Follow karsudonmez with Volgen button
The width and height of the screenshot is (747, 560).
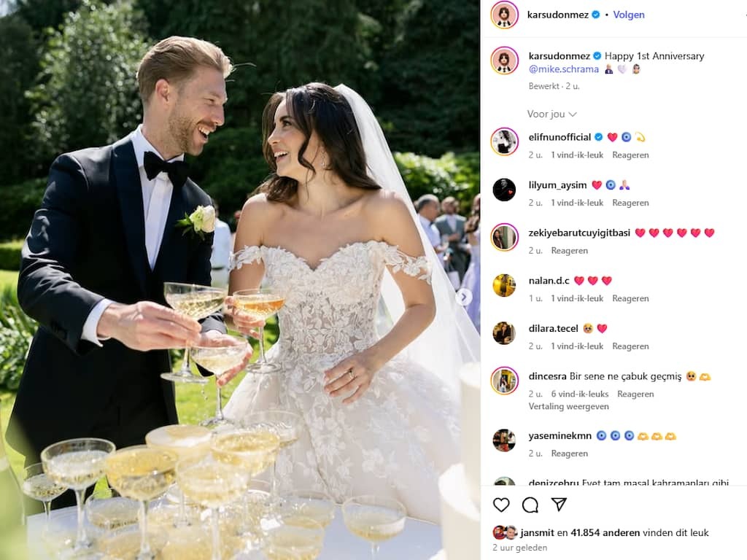(x=629, y=15)
